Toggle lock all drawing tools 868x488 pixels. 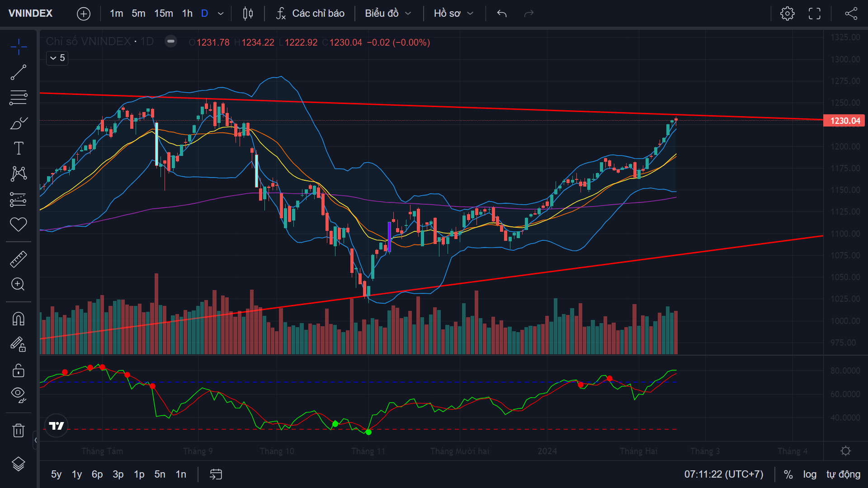click(x=19, y=371)
